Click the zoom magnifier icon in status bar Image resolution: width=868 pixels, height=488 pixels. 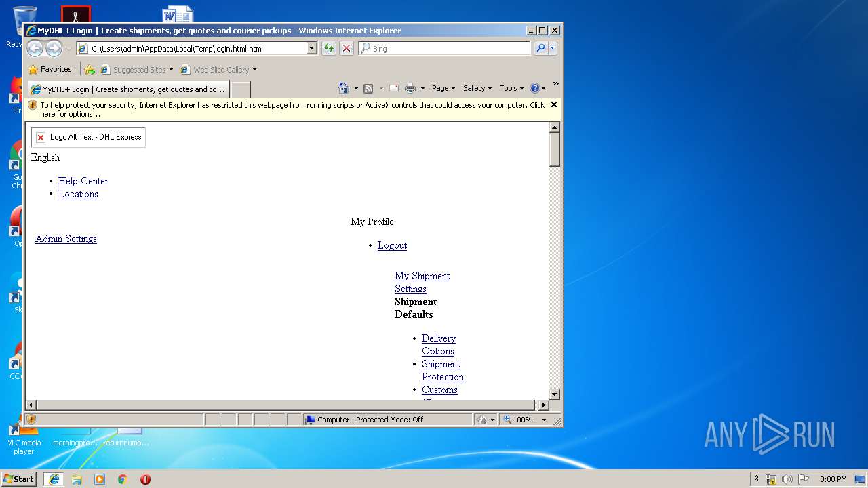[x=507, y=420]
